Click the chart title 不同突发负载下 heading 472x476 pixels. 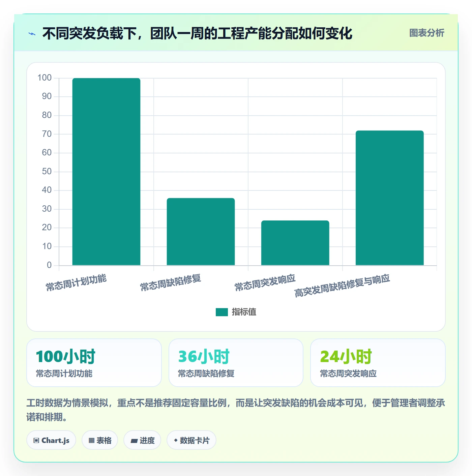[x=197, y=33]
